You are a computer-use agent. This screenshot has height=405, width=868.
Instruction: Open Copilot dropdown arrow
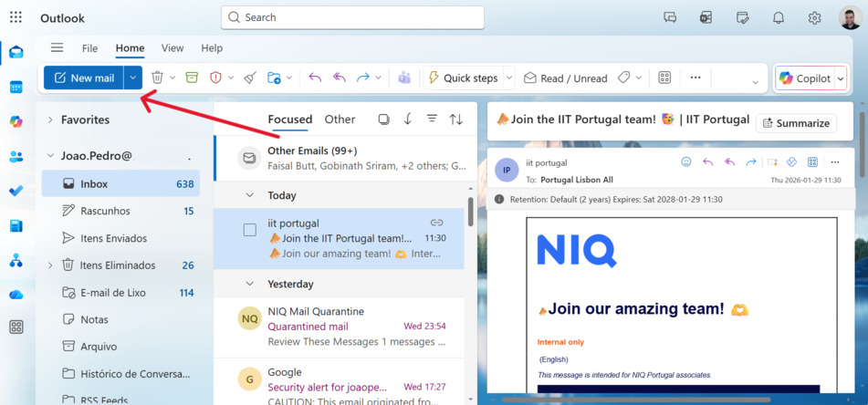pyautogui.click(x=841, y=78)
